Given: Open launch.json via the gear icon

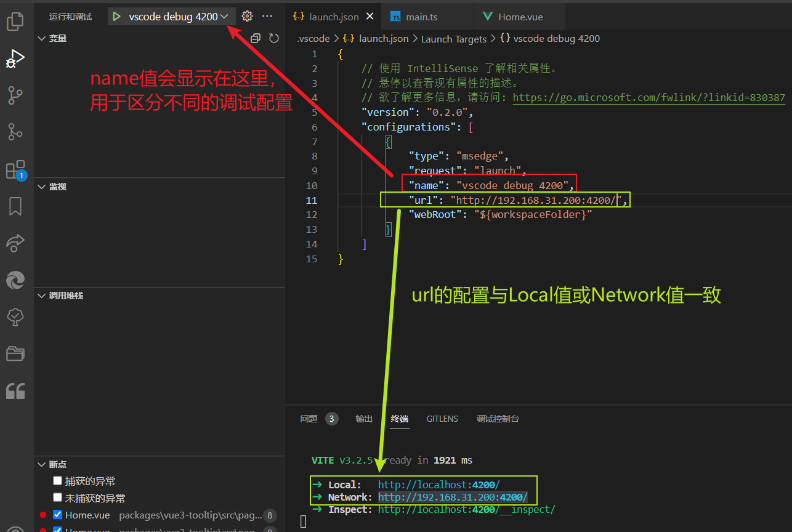Looking at the screenshot, I should point(247,17).
